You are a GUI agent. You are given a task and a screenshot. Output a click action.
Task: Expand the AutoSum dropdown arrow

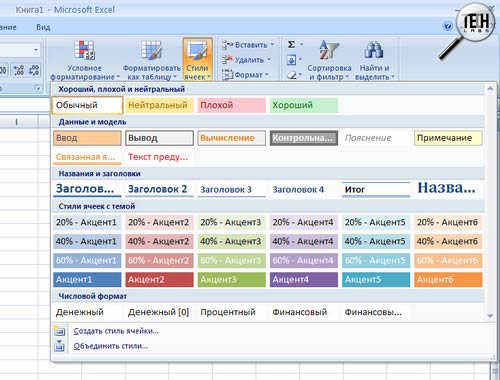(x=301, y=44)
